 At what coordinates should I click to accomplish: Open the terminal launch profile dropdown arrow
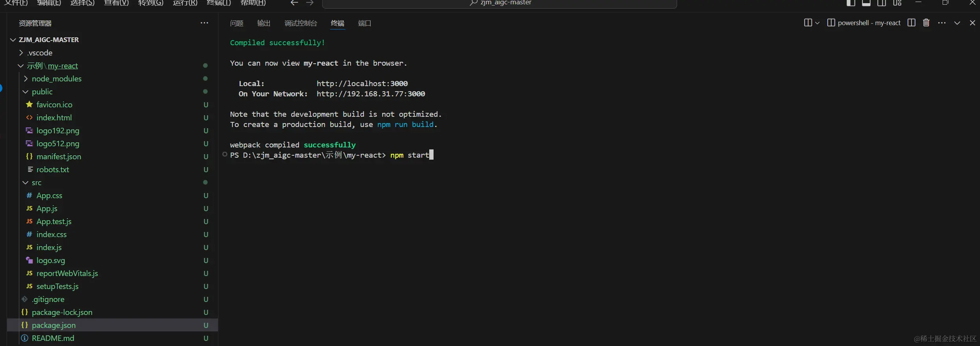pos(817,23)
